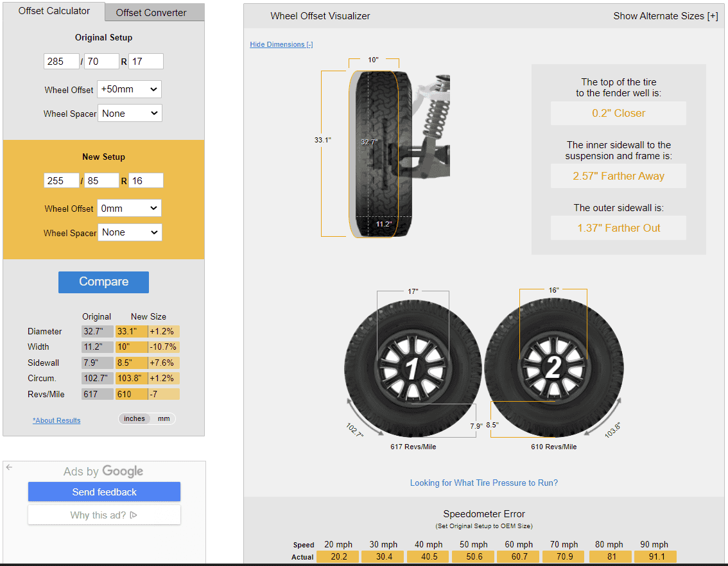Open the tire pressure link

484,483
